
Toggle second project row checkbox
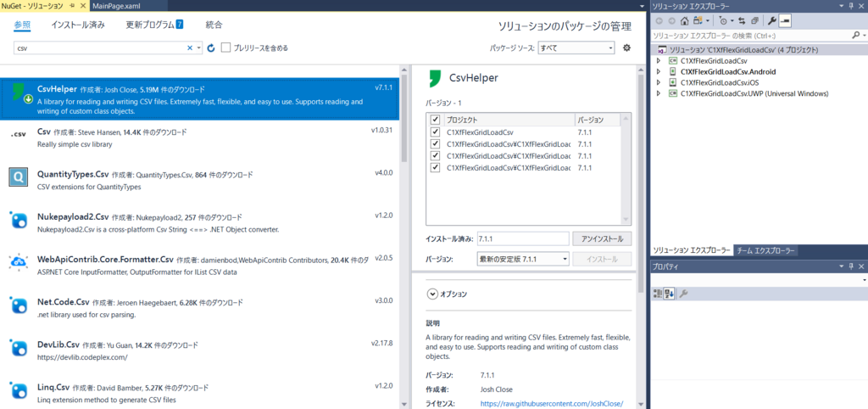(435, 143)
